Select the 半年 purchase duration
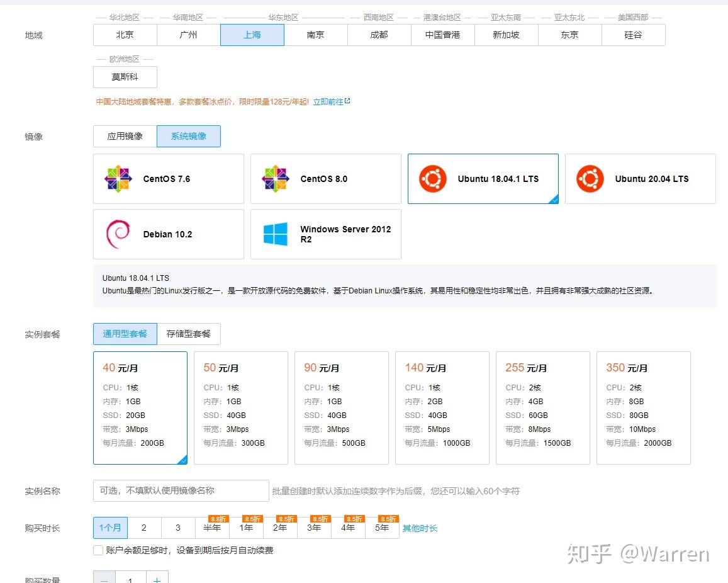The image size is (728, 583). pos(212,528)
